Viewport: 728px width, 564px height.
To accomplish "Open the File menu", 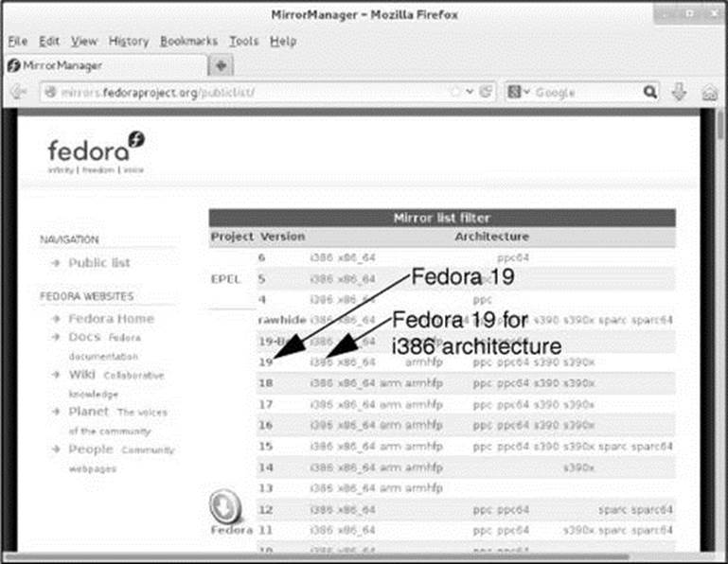I will point(18,42).
